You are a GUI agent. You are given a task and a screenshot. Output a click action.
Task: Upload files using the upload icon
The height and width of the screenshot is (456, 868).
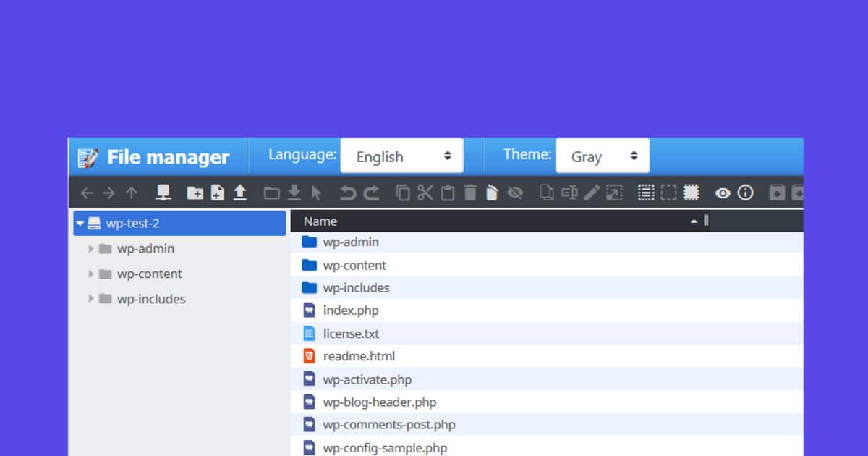click(241, 193)
